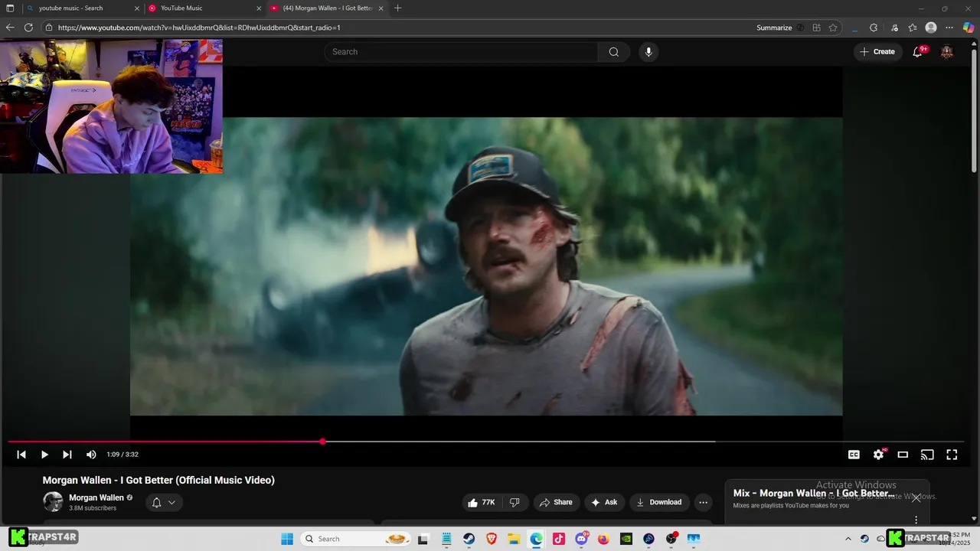Select the Morgan Wallen - I Got Better tab
This screenshot has height=551, width=980.
(x=326, y=8)
